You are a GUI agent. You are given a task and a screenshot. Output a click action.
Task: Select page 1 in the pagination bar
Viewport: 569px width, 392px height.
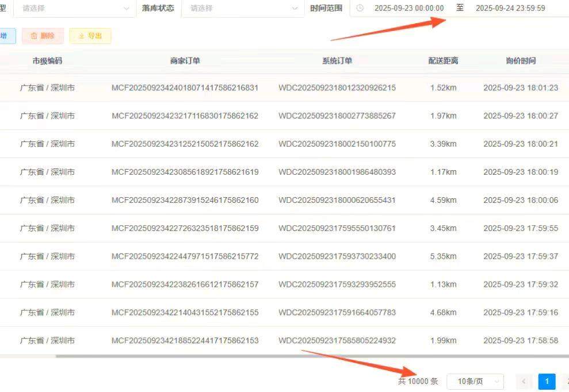click(x=546, y=381)
